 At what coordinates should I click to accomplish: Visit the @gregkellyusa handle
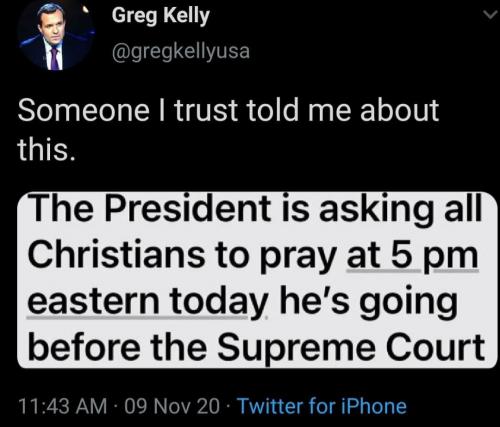click(x=181, y=52)
